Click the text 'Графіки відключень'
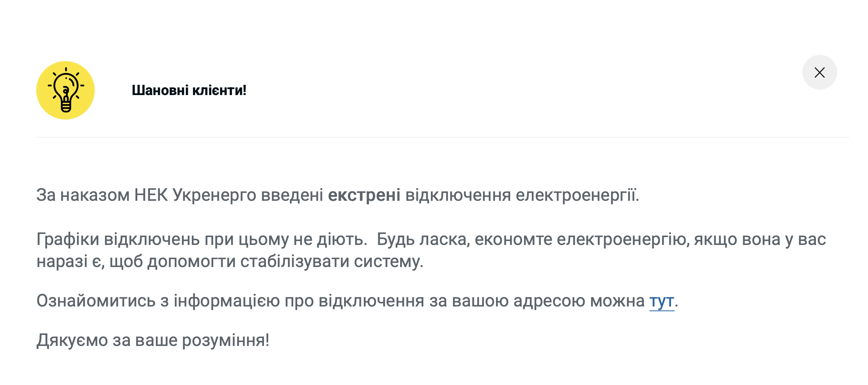Viewport: 868px width, 385px height. [118, 239]
